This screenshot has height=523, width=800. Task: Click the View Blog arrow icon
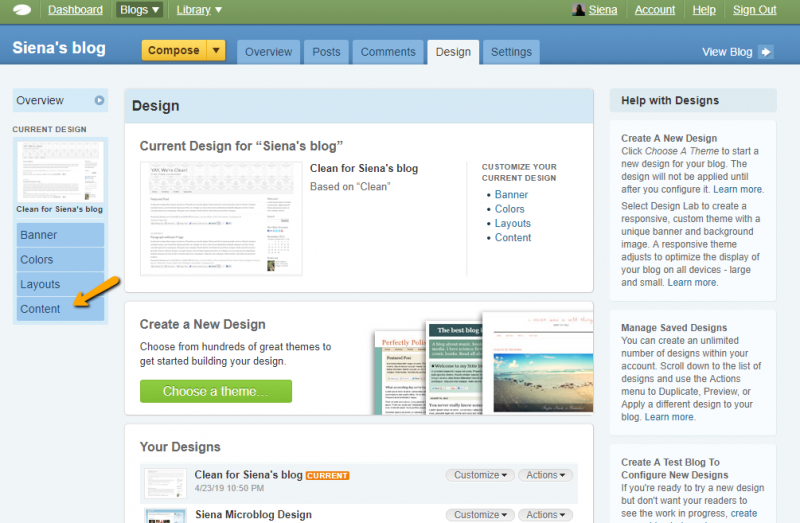tap(766, 52)
